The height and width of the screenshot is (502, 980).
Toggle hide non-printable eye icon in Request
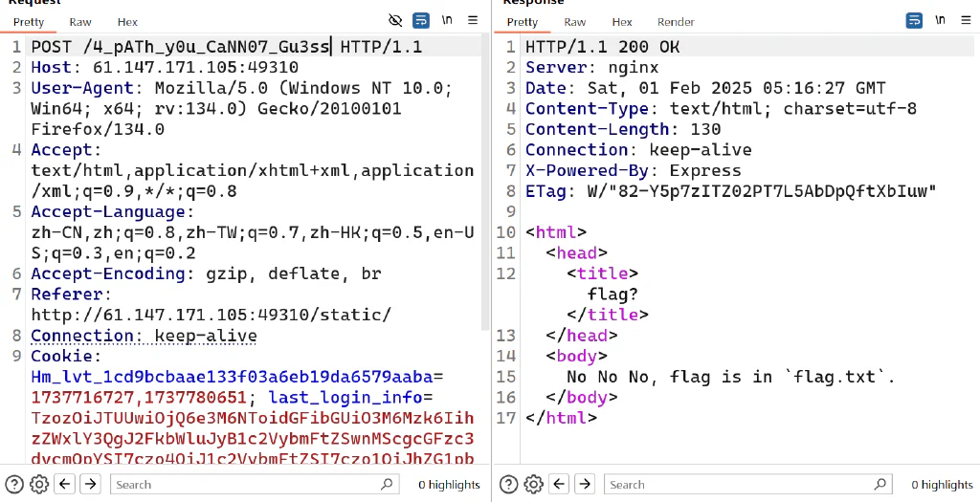pos(395,21)
